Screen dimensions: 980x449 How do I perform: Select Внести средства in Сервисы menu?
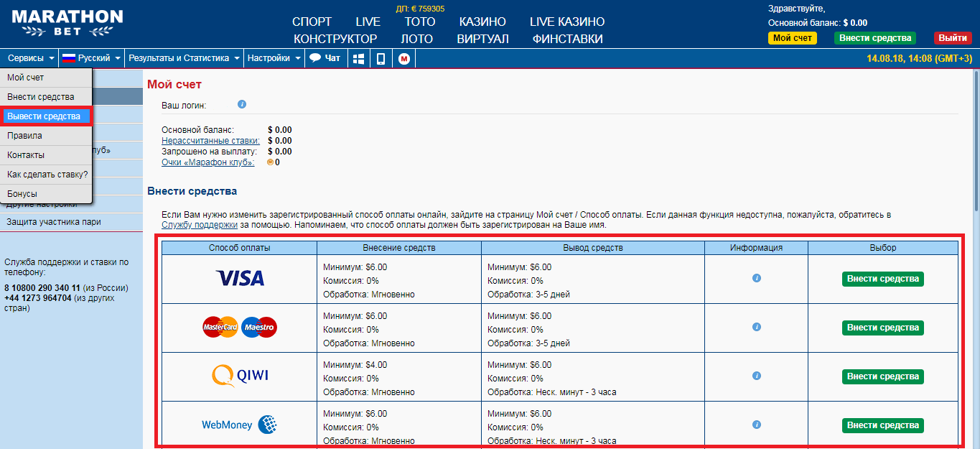[x=46, y=96]
